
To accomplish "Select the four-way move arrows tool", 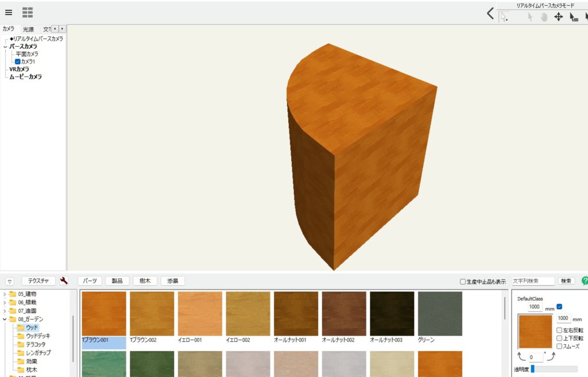I will pyautogui.click(x=558, y=17).
